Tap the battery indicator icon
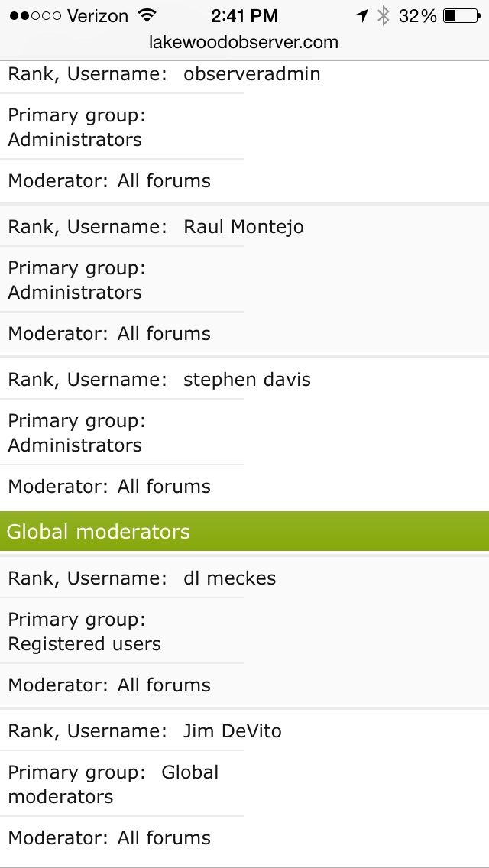The width and height of the screenshot is (489, 868). coord(461,16)
